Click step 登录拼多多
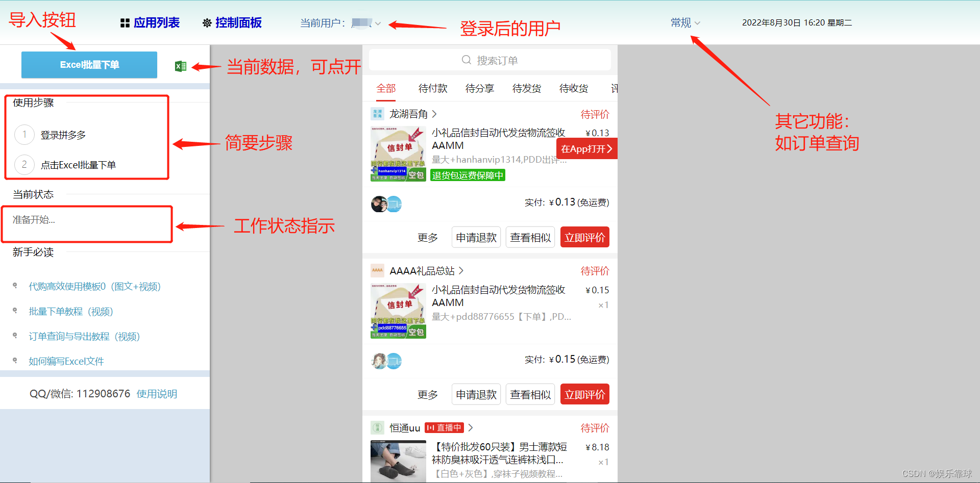Image resolution: width=980 pixels, height=483 pixels. click(63, 135)
